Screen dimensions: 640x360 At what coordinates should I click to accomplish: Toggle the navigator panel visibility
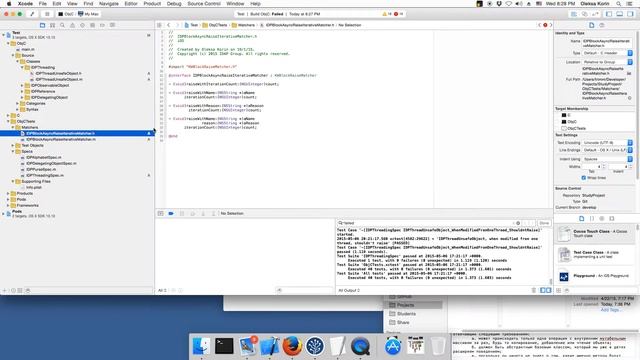(609, 14)
